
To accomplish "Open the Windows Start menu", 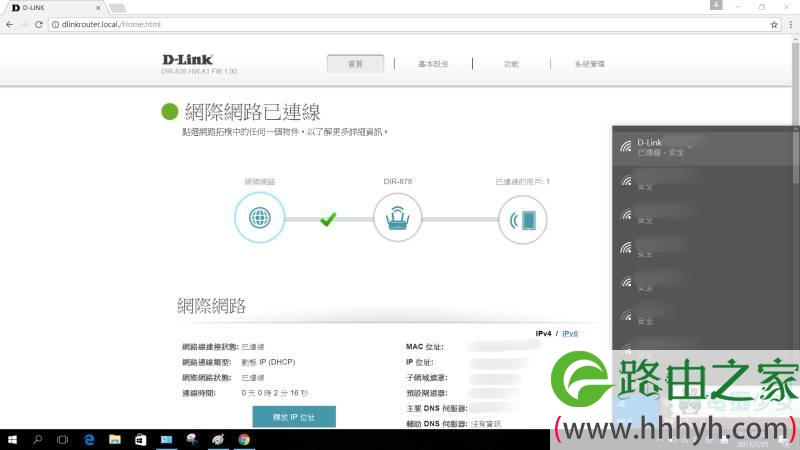I will pos(12,439).
